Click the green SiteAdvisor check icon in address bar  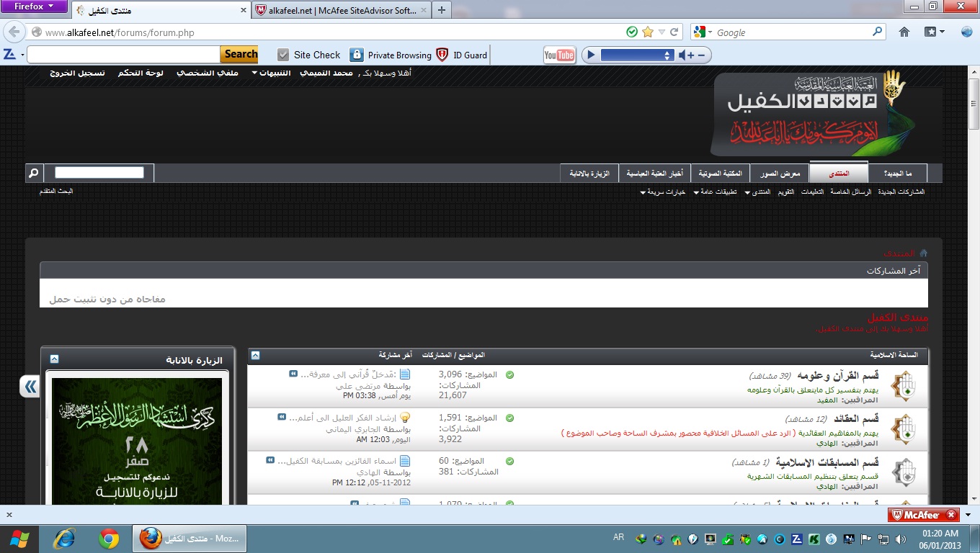tap(632, 32)
